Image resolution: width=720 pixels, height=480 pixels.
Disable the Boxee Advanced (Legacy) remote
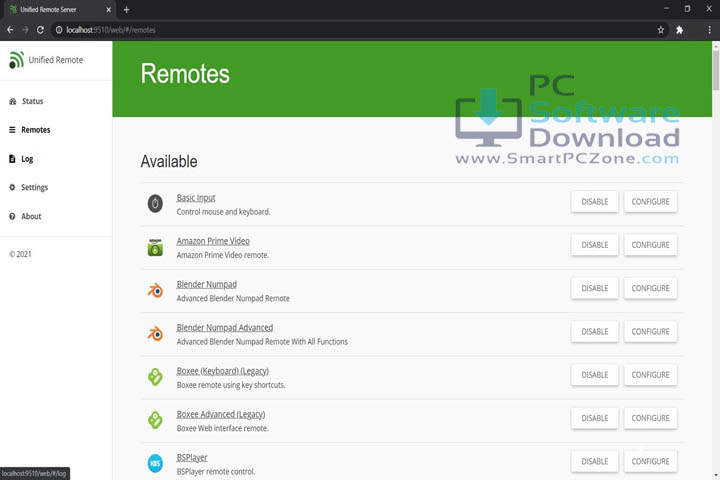[595, 418]
